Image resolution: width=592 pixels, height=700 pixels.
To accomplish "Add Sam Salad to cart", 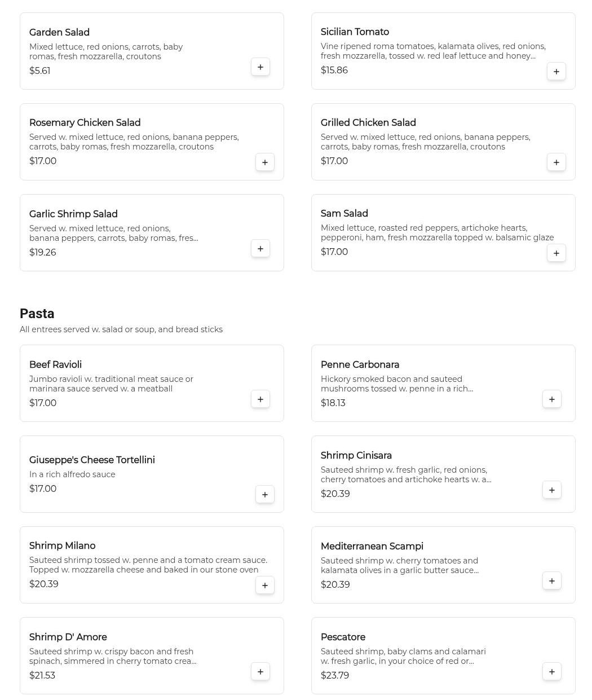I will [556, 253].
